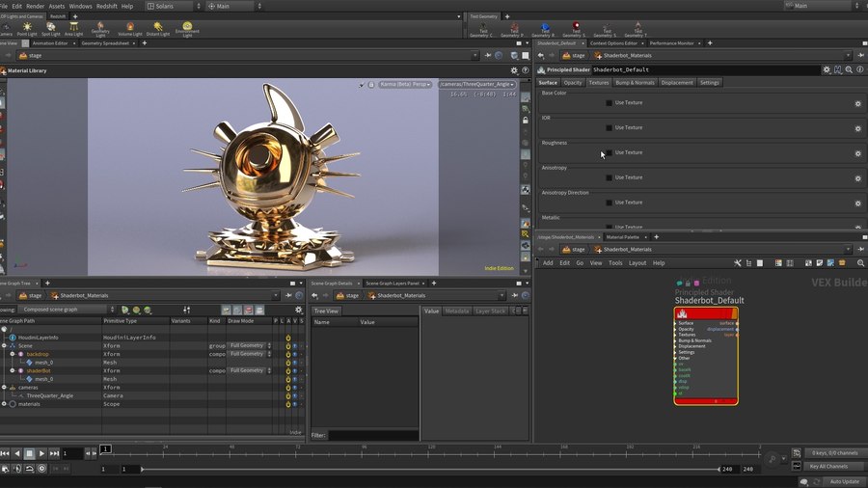Image resolution: width=868 pixels, height=488 pixels.
Task: Open Principled Shader parameter gear settings
Action: click(x=826, y=69)
